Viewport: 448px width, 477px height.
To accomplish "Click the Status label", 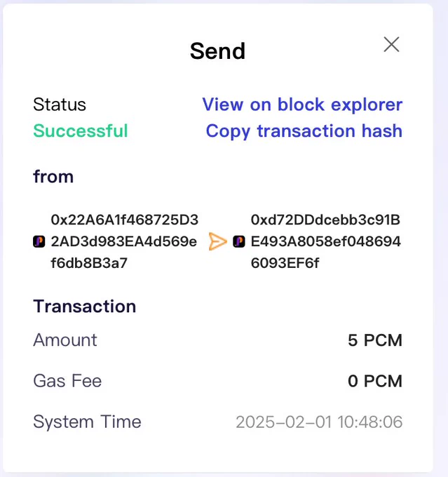I will tap(60, 105).
